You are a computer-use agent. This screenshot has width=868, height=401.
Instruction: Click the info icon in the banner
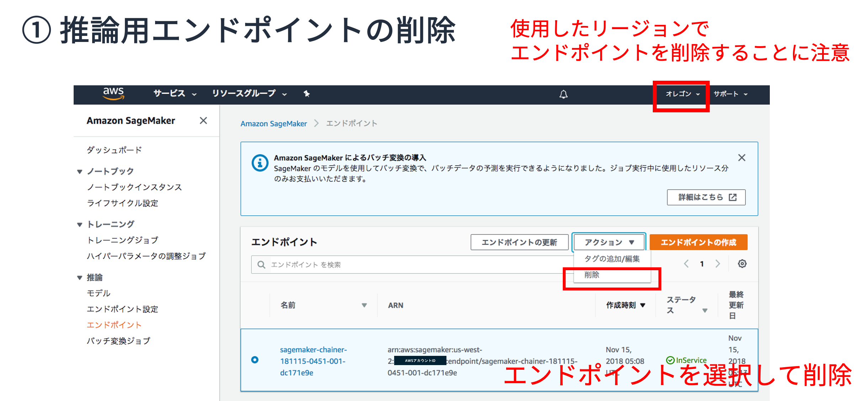pyautogui.click(x=260, y=163)
